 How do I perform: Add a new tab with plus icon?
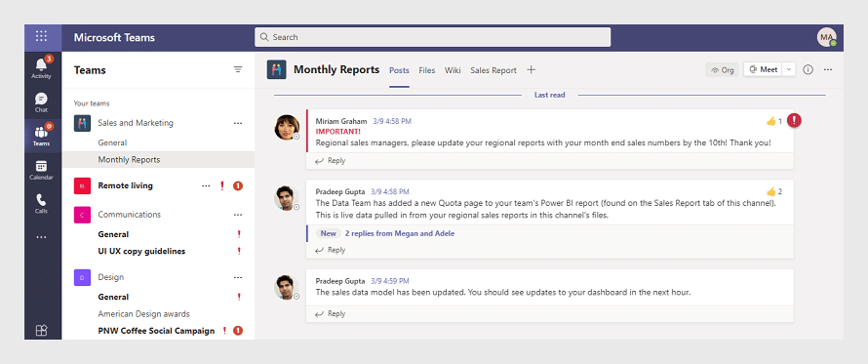(x=531, y=70)
